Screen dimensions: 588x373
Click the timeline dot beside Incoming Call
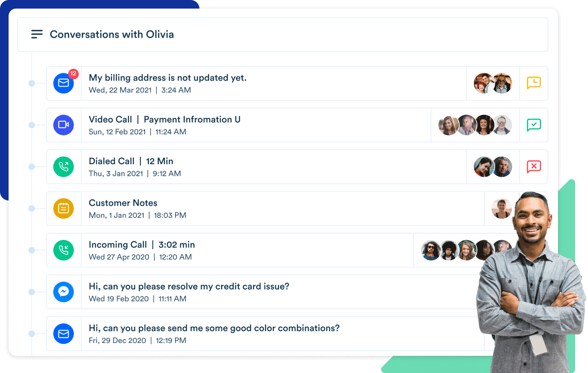pyautogui.click(x=31, y=250)
